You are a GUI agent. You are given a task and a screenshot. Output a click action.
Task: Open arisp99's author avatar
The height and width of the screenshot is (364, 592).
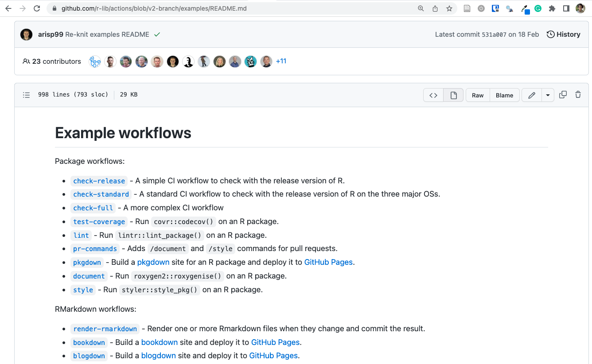coord(27,35)
